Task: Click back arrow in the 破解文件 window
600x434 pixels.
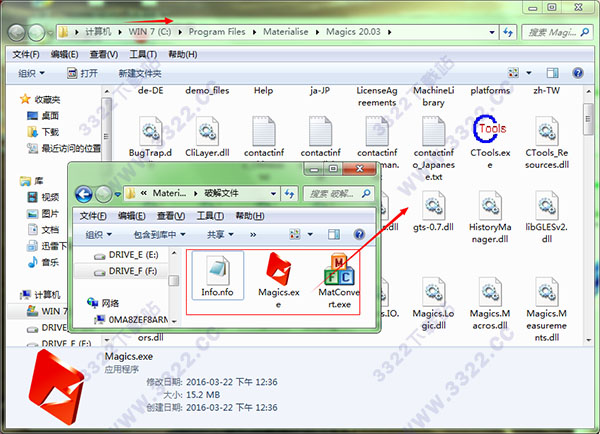Action: pos(84,194)
